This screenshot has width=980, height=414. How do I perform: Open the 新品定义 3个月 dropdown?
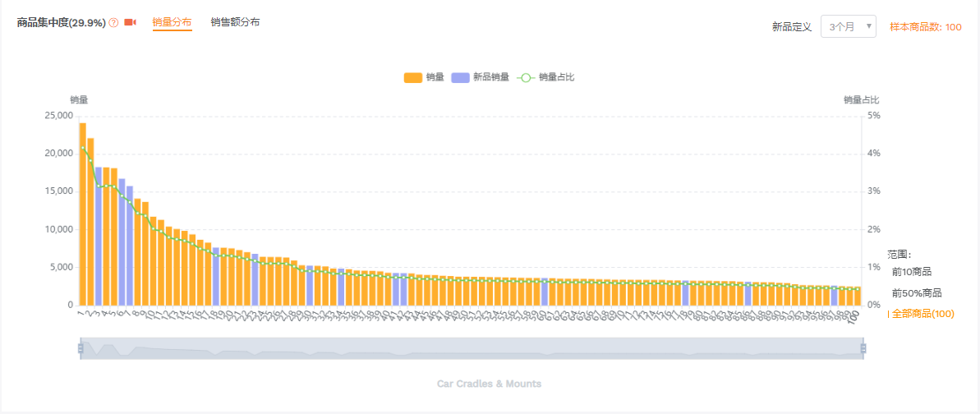click(848, 26)
